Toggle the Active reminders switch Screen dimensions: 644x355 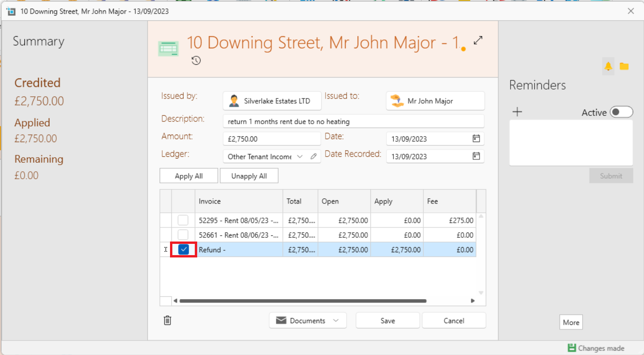622,112
